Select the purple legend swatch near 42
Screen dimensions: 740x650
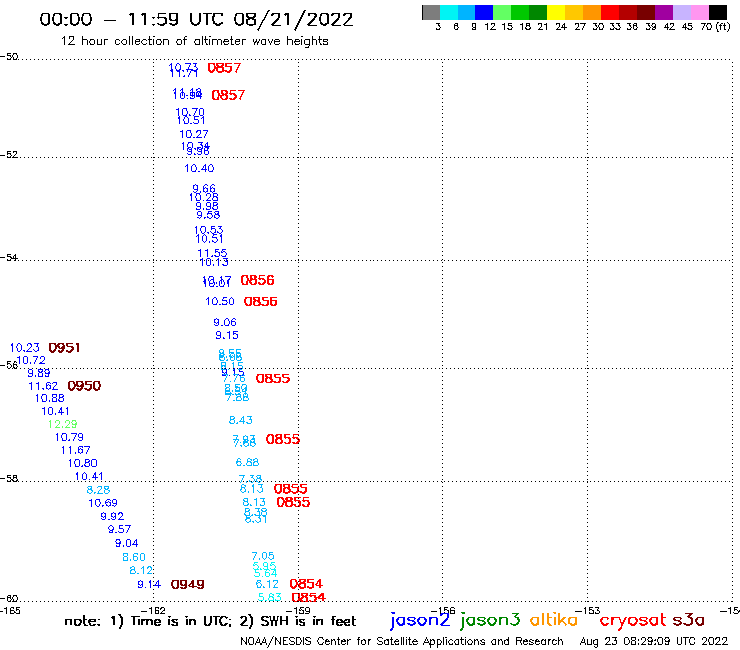point(664,12)
